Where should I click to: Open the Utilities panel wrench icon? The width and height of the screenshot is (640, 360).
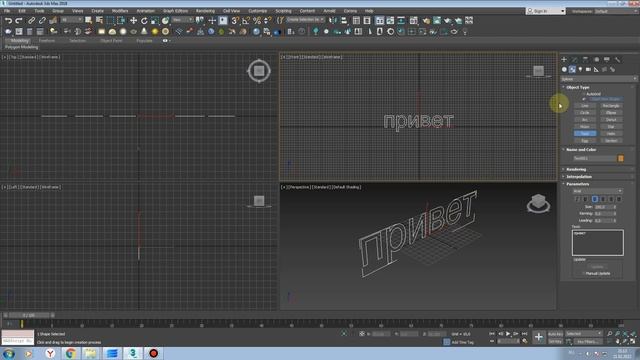618,60
